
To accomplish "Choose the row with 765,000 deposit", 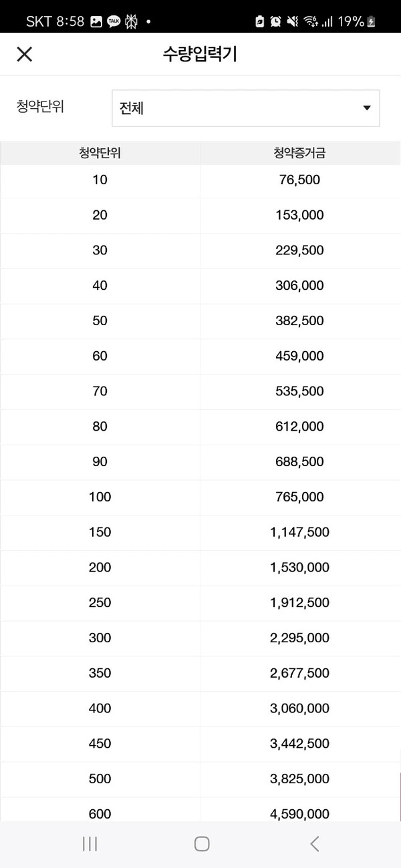I will pos(200,497).
